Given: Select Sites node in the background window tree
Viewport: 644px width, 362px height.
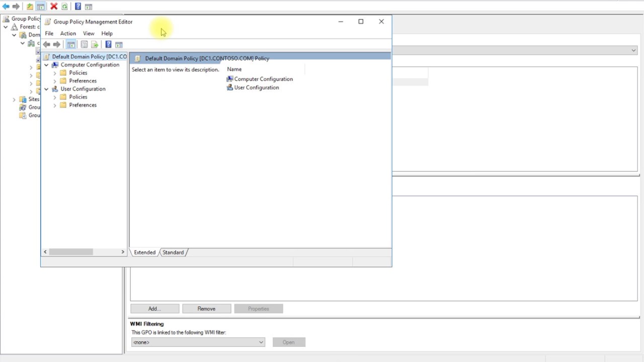Looking at the screenshot, I should (29, 100).
